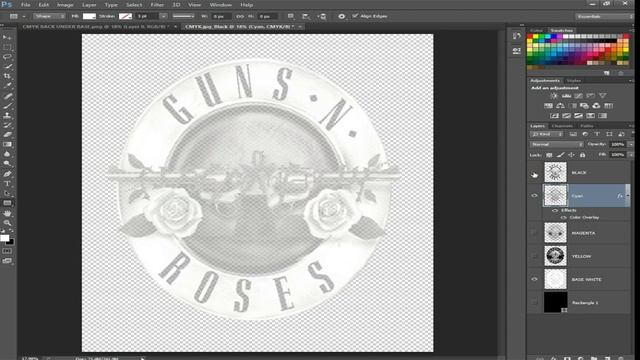Click the foreground color swatch in toolbar

[x=4, y=238]
